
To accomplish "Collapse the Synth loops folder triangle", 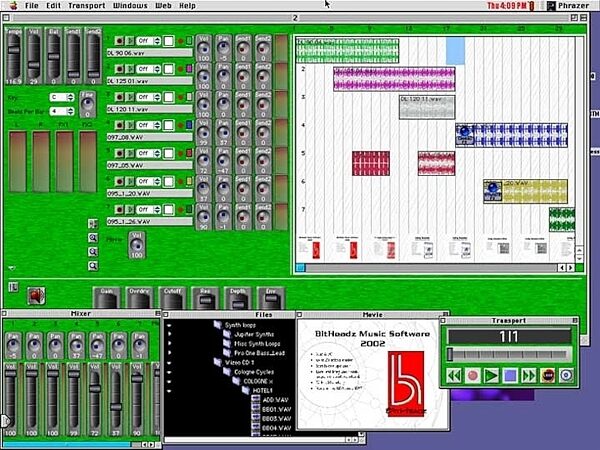I will coord(169,325).
